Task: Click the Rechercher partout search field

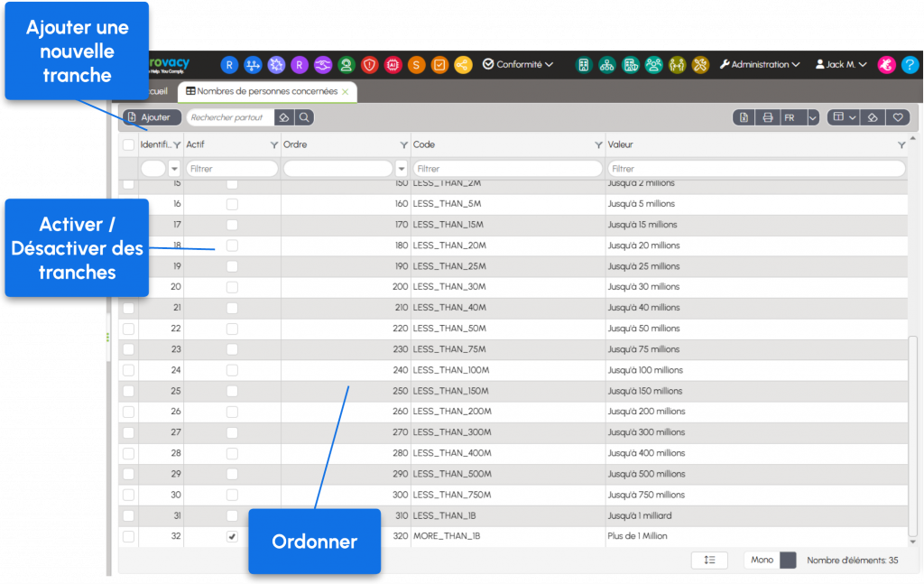Action: point(230,117)
